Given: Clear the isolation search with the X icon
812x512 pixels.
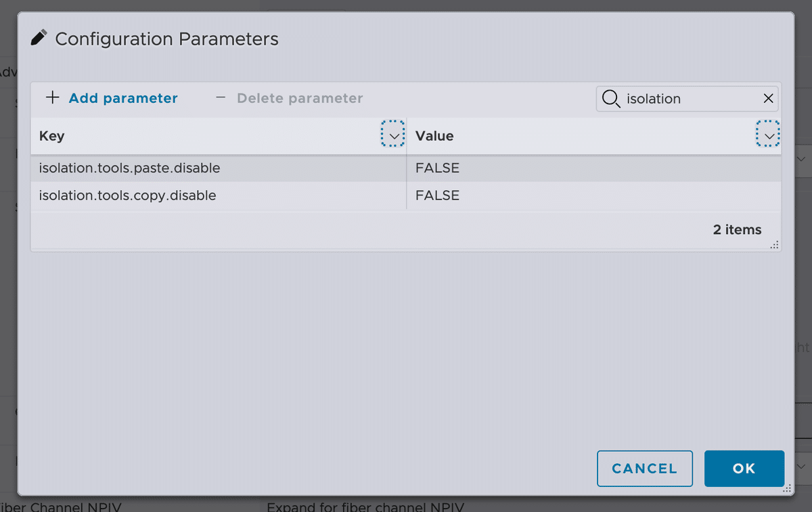Looking at the screenshot, I should coord(768,98).
